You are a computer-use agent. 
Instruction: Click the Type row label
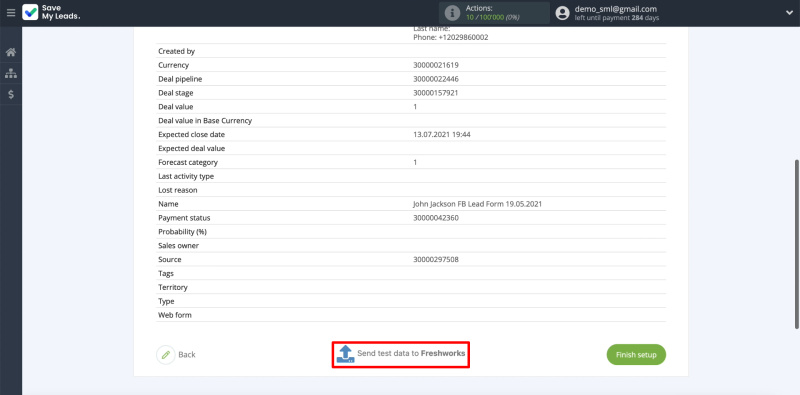[x=166, y=301]
